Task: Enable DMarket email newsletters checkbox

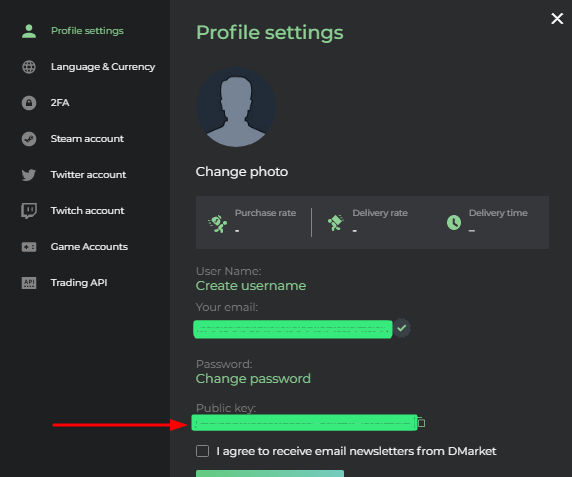Action: [202, 451]
